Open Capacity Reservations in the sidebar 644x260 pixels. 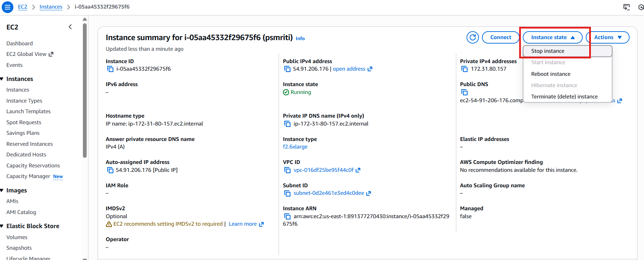coord(33,166)
